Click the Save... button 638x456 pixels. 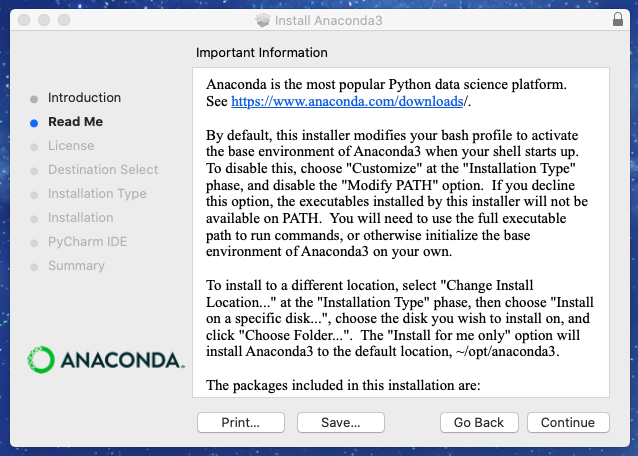(341, 422)
